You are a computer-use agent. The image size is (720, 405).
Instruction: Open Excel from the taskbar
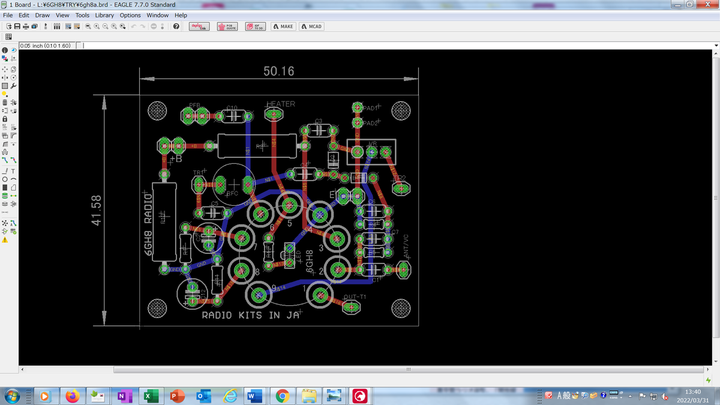pos(150,396)
